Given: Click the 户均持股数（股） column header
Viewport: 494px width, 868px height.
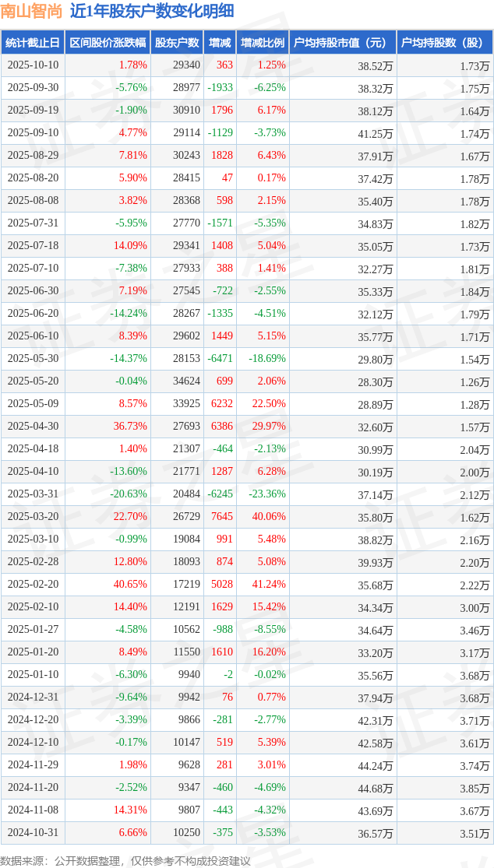Looking at the screenshot, I should [x=444, y=43].
